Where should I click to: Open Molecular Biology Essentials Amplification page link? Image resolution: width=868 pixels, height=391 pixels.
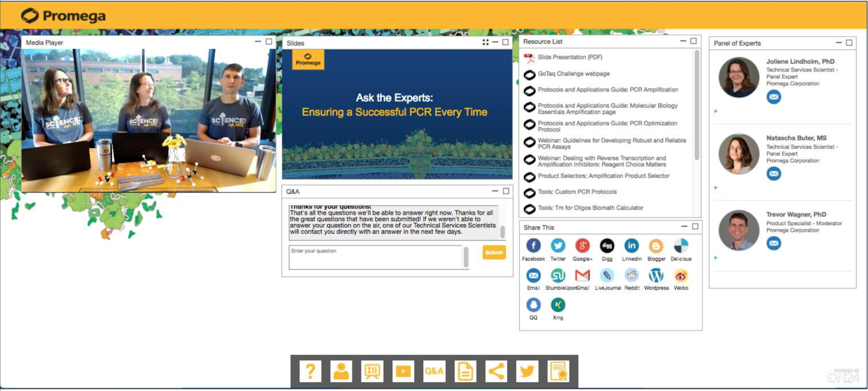click(608, 109)
